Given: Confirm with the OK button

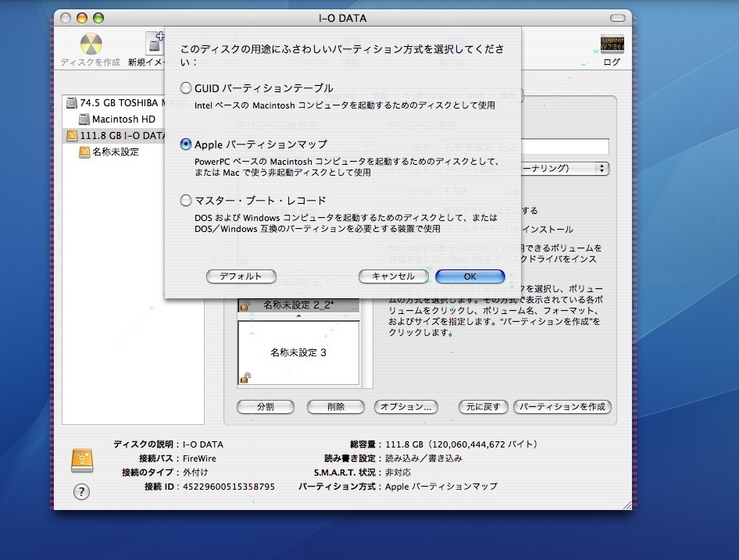Looking at the screenshot, I should pos(470,276).
